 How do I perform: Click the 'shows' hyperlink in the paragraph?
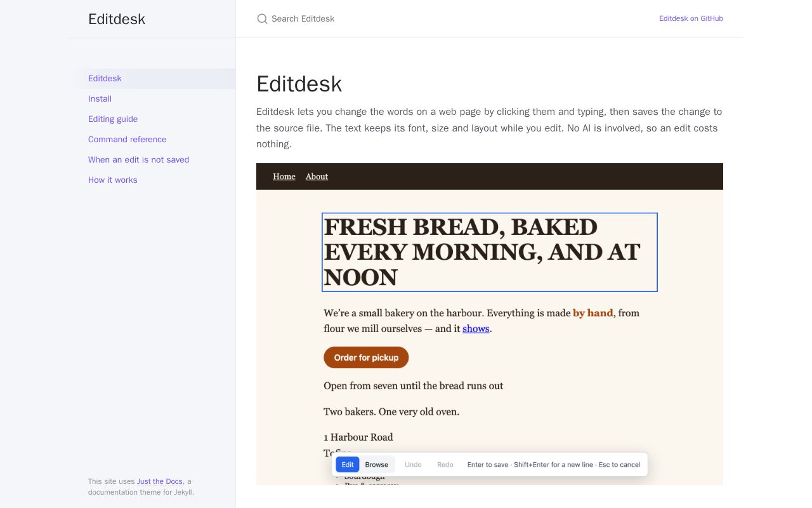[x=476, y=329]
